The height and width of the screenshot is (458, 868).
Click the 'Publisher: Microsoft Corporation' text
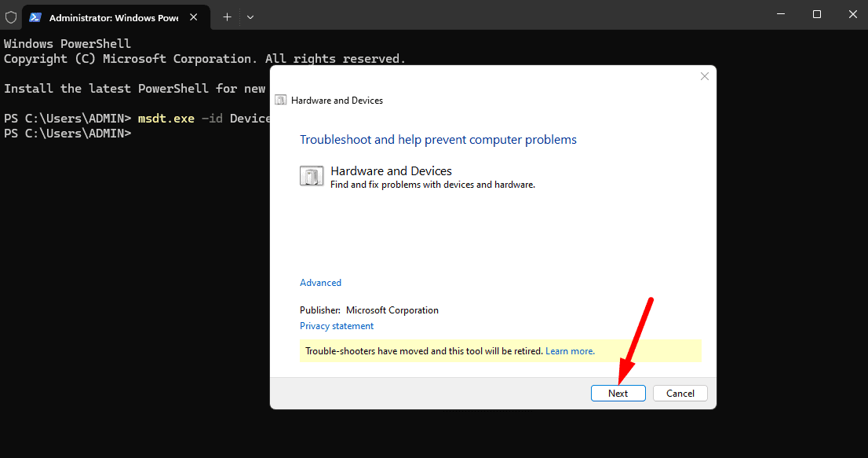tap(369, 310)
